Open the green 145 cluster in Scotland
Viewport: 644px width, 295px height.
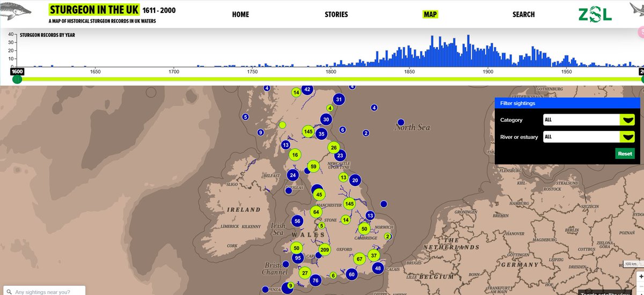tap(308, 131)
